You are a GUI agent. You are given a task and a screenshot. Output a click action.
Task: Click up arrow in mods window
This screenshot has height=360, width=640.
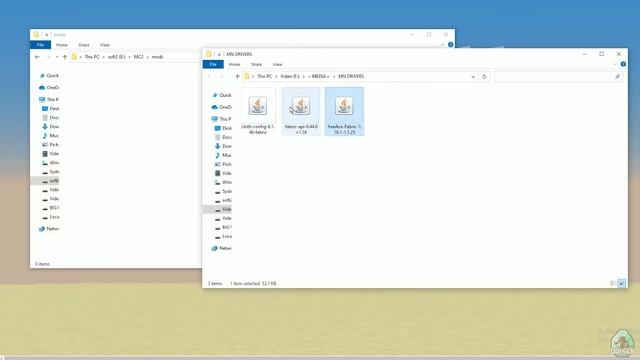(64, 57)
